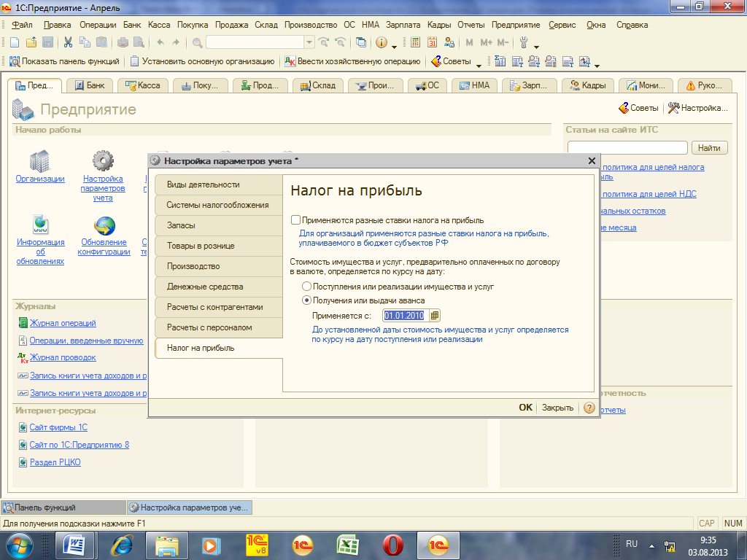Open the Calculator toolbar icon
The width and height of the screenshot is (747, 560).
point(415,42)
